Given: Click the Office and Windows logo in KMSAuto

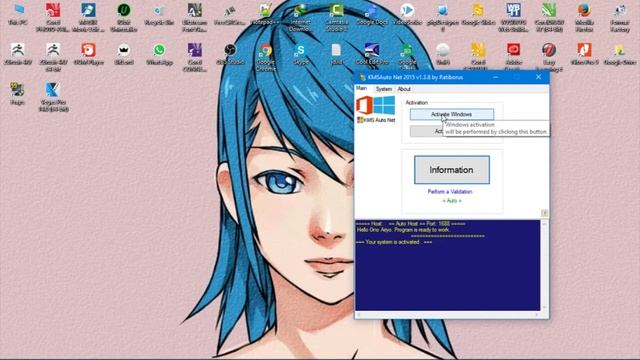Looking at the screenshot, I should [x=376, y=105].
